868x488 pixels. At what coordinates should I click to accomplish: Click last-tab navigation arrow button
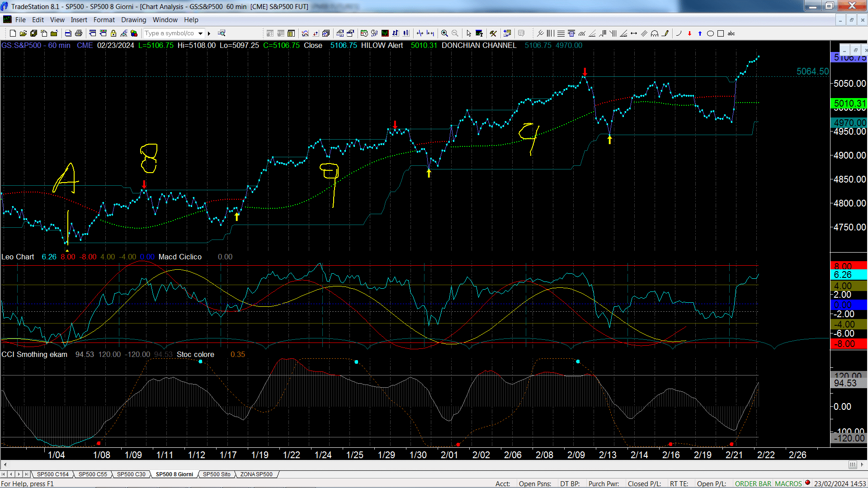[27, 474]
